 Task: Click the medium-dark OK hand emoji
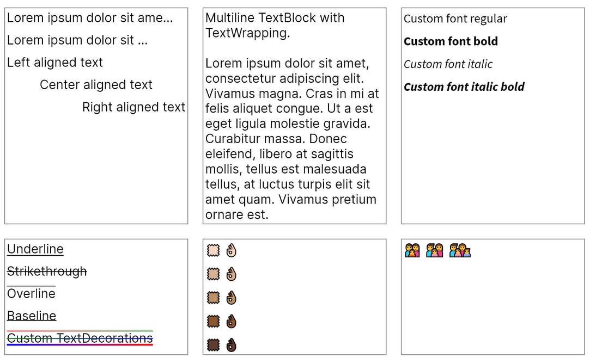click(x=232, y=322)
